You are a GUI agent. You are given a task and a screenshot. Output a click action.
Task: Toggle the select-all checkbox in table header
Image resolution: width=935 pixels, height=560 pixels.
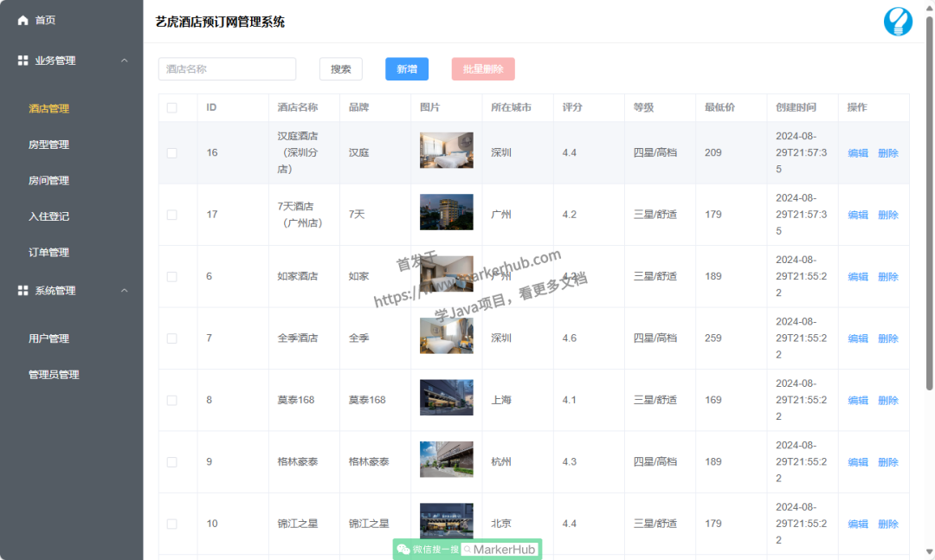click(171, 108)
